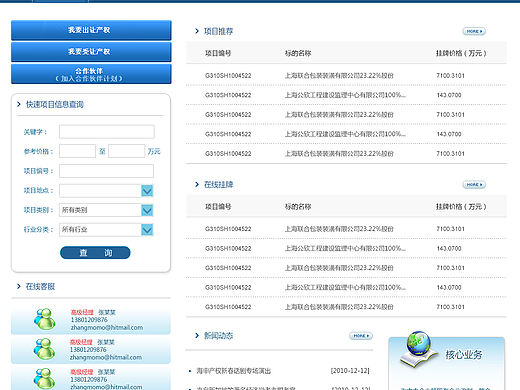Screen dimensions: 520x390
Task: Click the 新闻动态 section heading
Action: click(218, 335)
